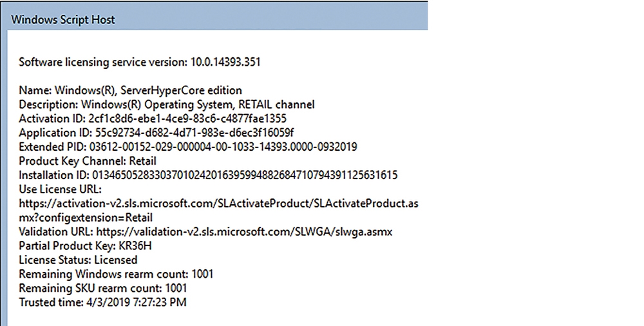
Task: Click the activation-v2.sls.microsoft.com URL text
Action: point(218,203)
